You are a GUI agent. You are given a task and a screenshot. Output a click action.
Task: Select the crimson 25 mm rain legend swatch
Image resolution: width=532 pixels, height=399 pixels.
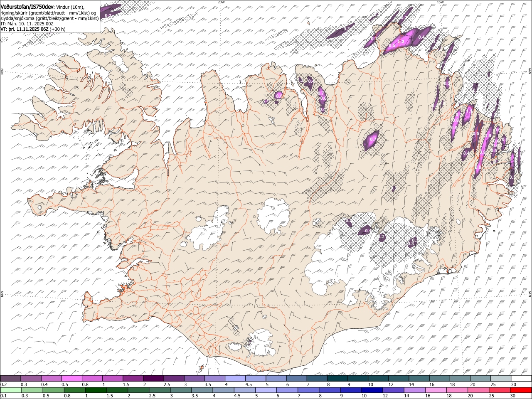pos(499,390)
